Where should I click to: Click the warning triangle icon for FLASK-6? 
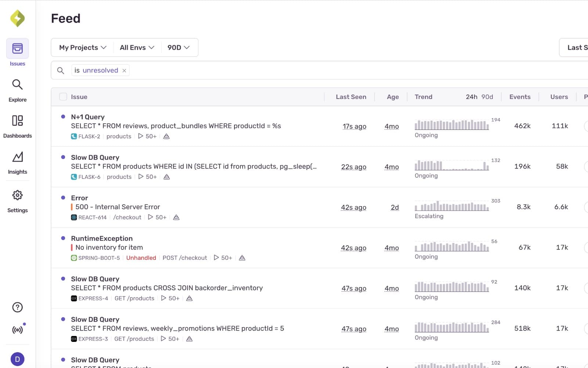(x=166, y=177)
